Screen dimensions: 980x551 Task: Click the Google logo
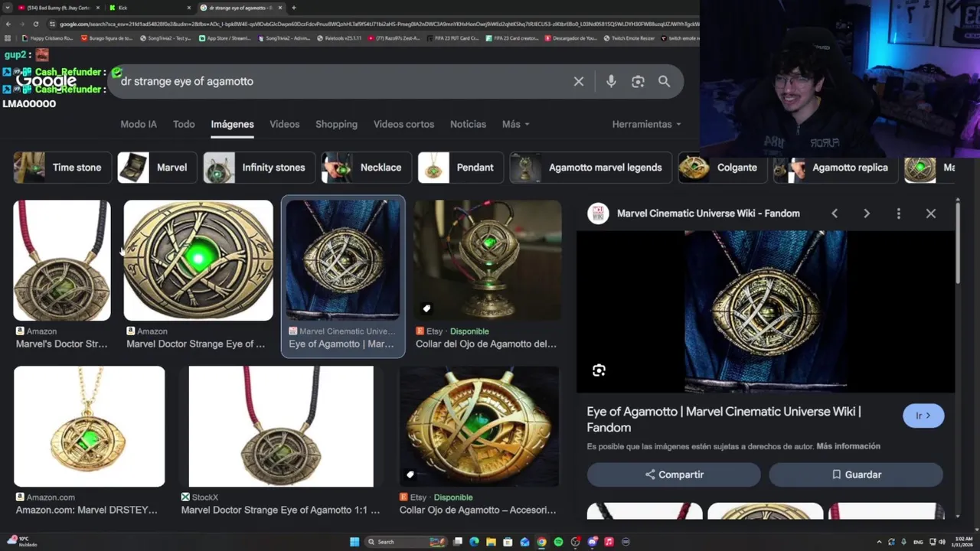click(x=46, y=81)
